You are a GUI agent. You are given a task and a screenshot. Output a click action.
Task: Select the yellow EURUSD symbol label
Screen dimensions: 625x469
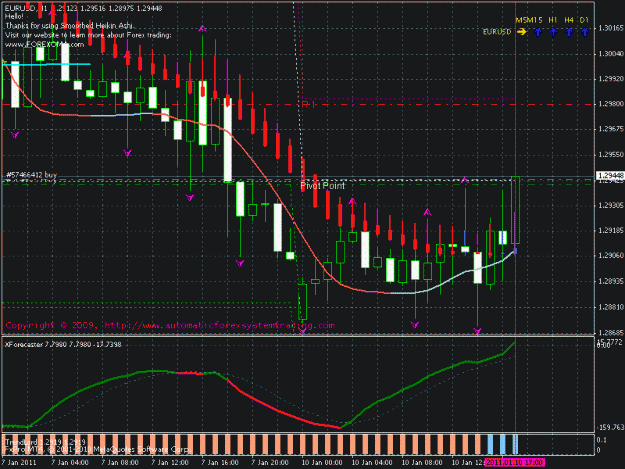(497, 32)
